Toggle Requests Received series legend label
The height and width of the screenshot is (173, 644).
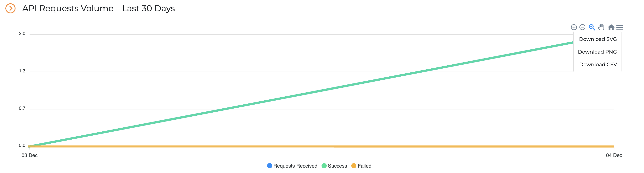[x=295, y=166]
